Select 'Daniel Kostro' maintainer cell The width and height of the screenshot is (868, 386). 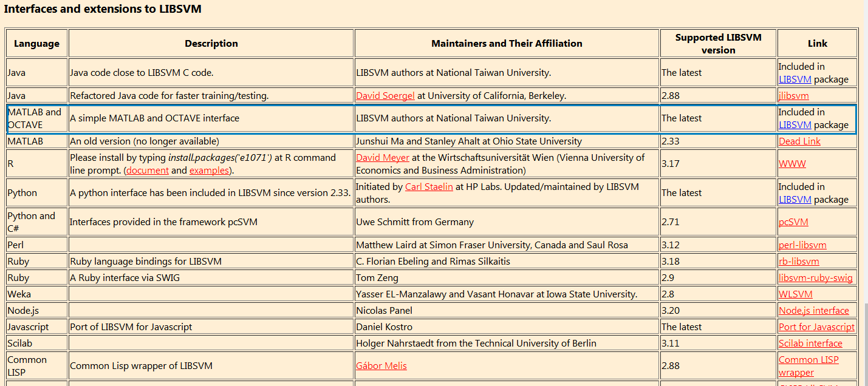click(507, 327)
